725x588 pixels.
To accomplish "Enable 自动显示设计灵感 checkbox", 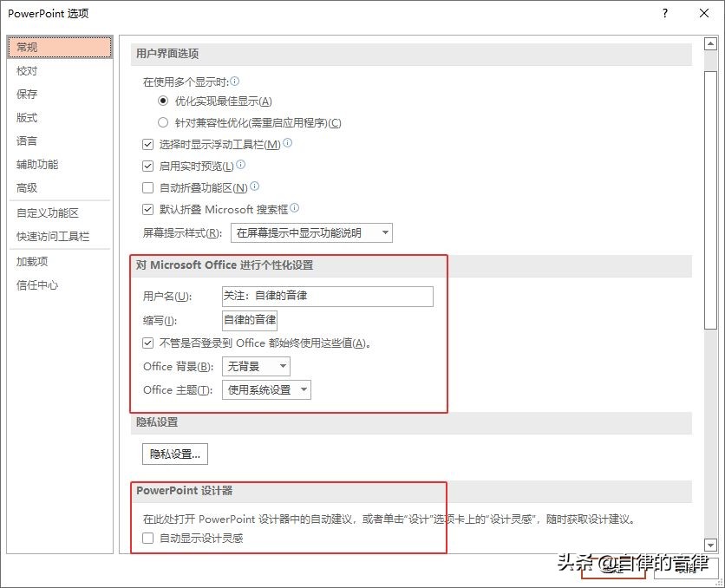I will point(147,538).
